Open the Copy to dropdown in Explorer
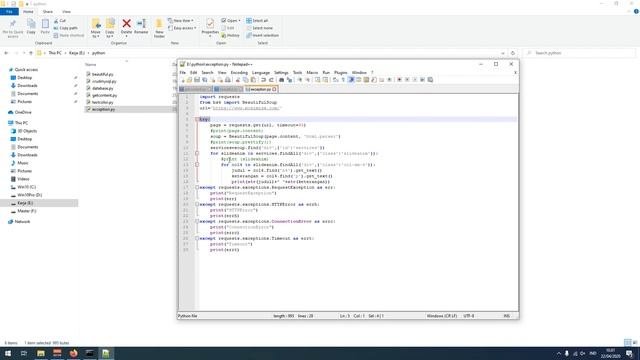 (x=110, y=28)
